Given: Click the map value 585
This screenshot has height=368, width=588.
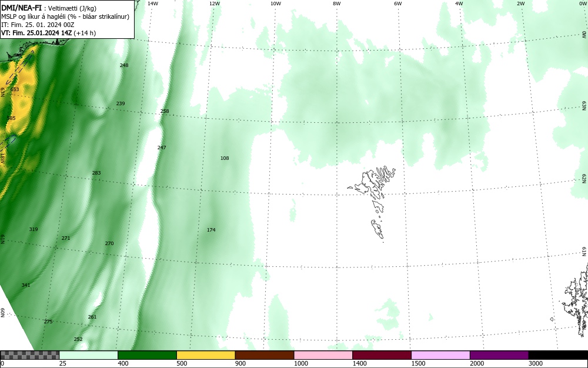Looking at the screenshot, I should click(x=11, y=118).
